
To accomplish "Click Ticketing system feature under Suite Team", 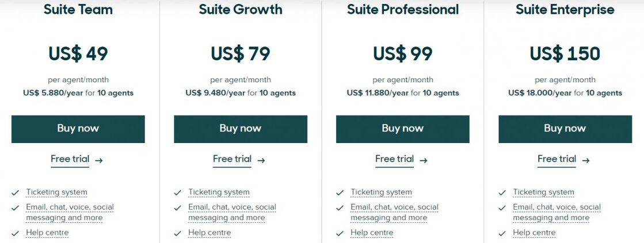I will [x=56, y=192].
